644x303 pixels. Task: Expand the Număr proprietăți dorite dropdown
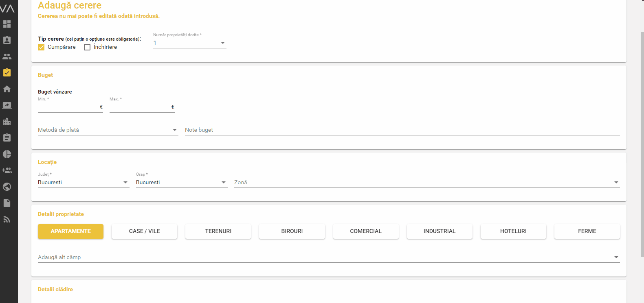189,43
